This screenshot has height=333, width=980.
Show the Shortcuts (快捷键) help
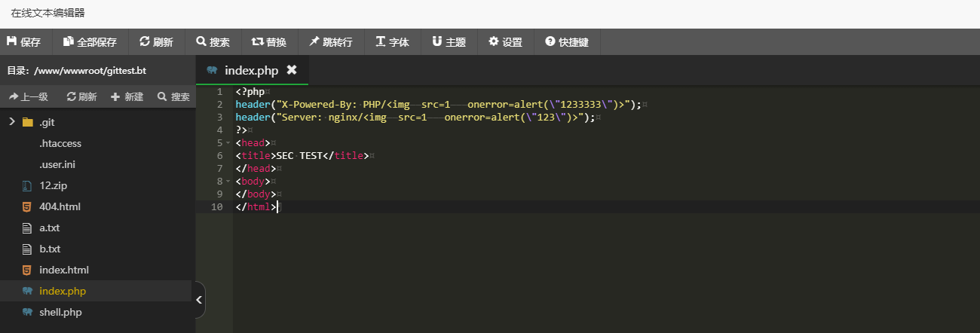567,42
